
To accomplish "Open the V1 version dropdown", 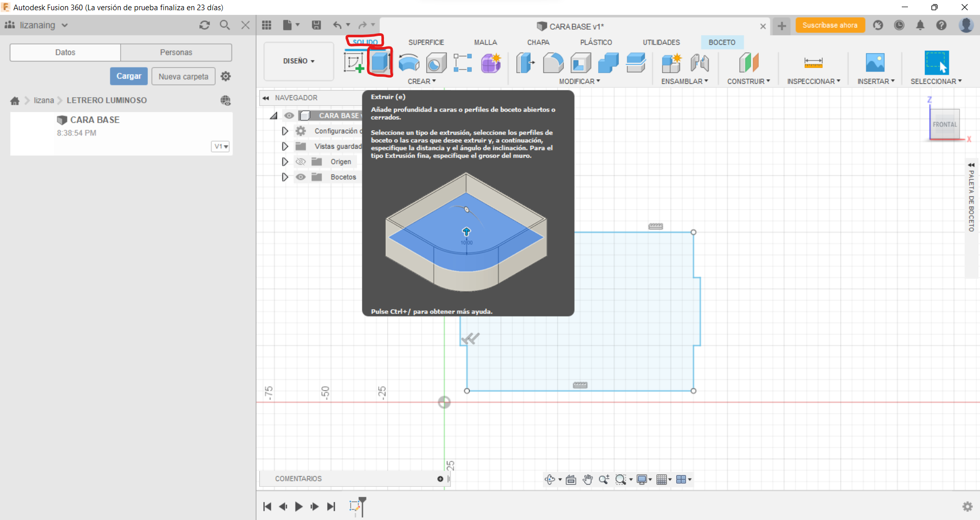I will [221, 147].
